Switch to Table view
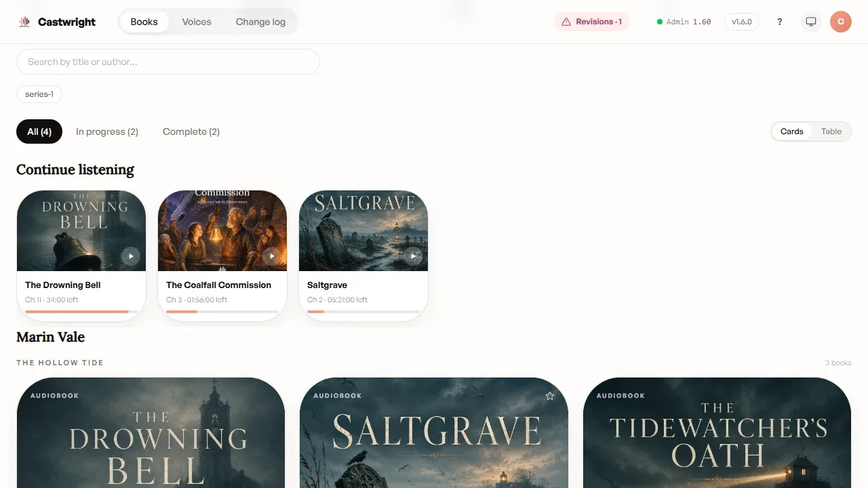The image size is (868, 488). (x=831, y=131)
